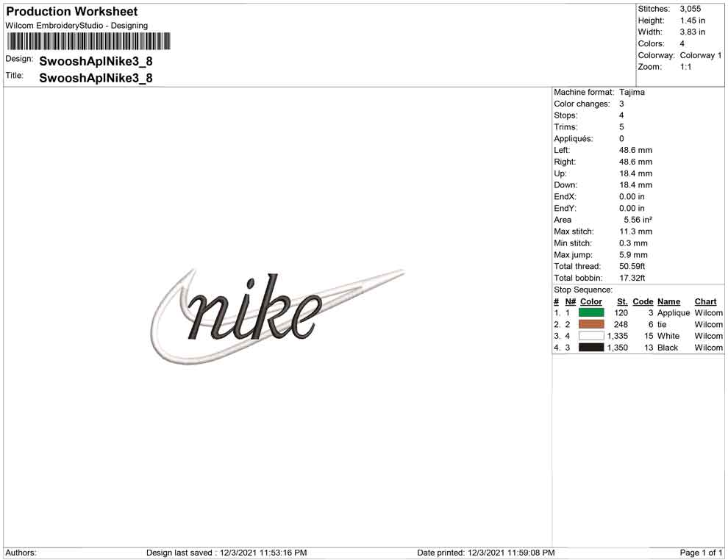Viewport: 728px width, 560px height.
Task: Click the White name in stop row 3
Action: tap(668, 336)
